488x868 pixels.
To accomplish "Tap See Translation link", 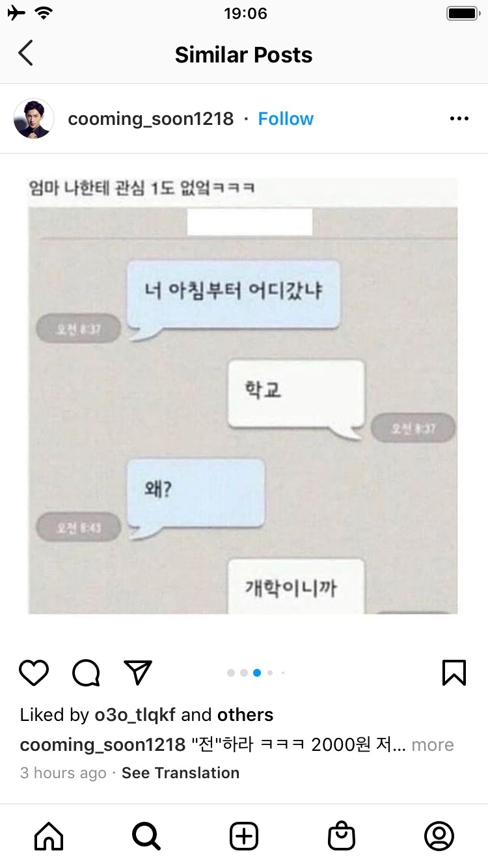I will 180,773.
